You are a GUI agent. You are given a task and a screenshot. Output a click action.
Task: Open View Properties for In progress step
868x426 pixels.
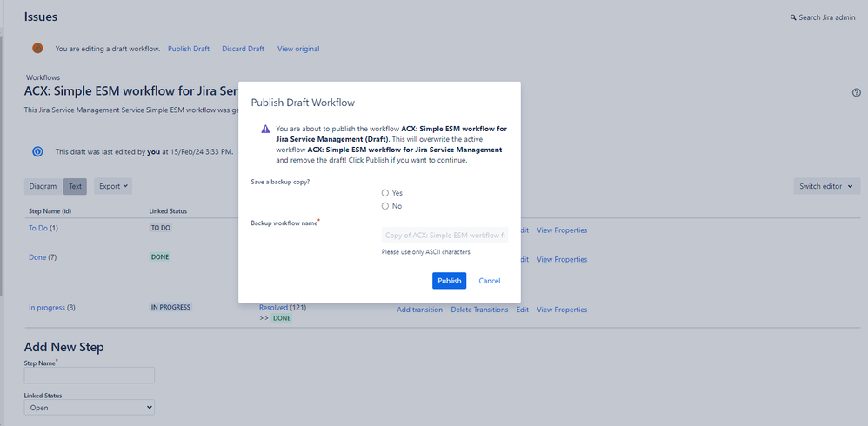pos(562,310)
